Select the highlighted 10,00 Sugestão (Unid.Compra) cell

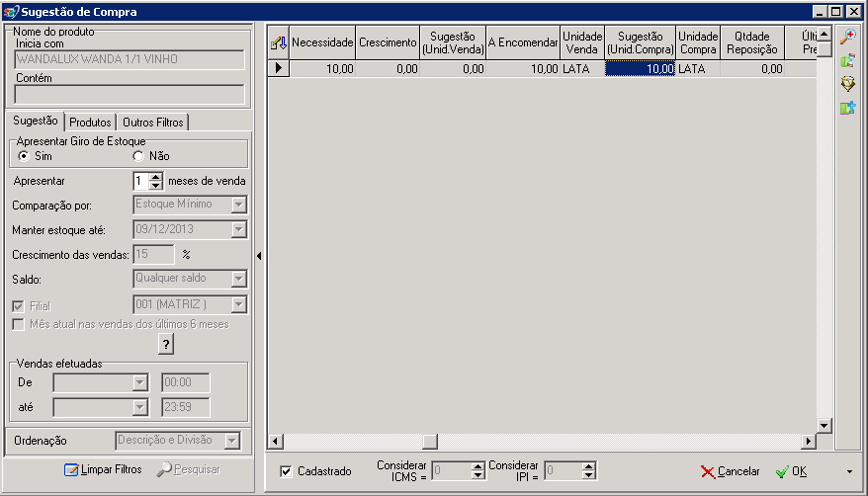point(641,68)
